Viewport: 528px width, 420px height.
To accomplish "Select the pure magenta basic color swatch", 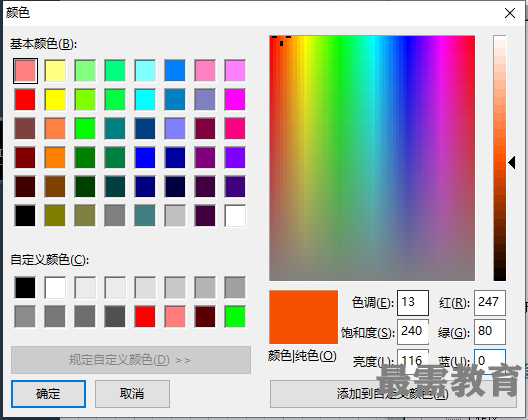I will tap(235, 100).
